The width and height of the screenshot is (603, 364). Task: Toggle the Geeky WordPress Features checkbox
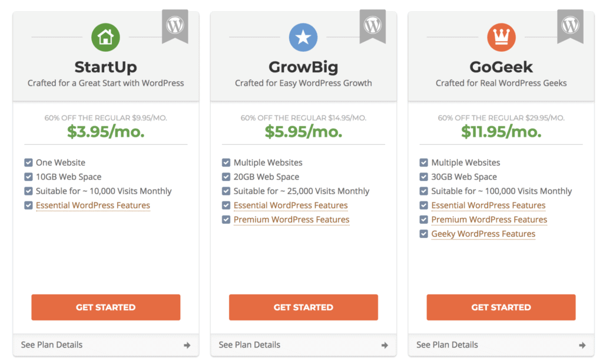click(424, 234)
